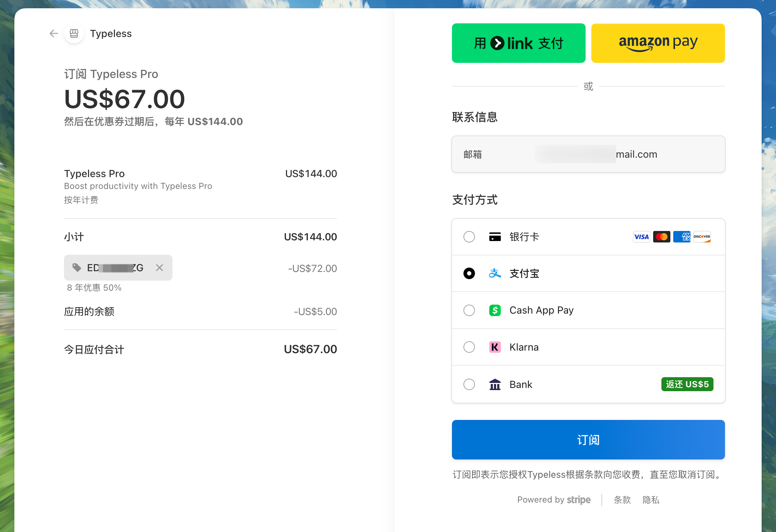Image resolution: width=776 pixels, height=532 pixels.
Task: Remove the applied coupon with X
Action: pos(160,268)
